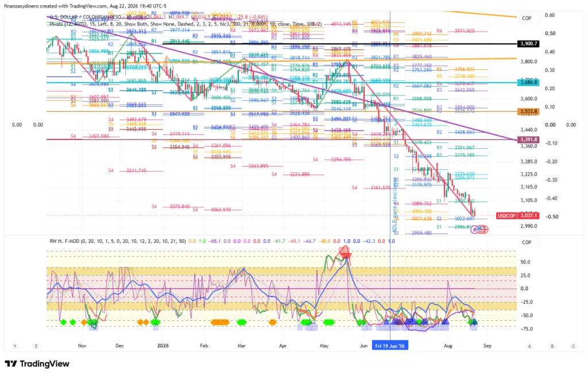The image size is (588, 376).
Task: Click the maroon 3,391.8 price label
Action: pyautogui.click(x=528, y=139)
